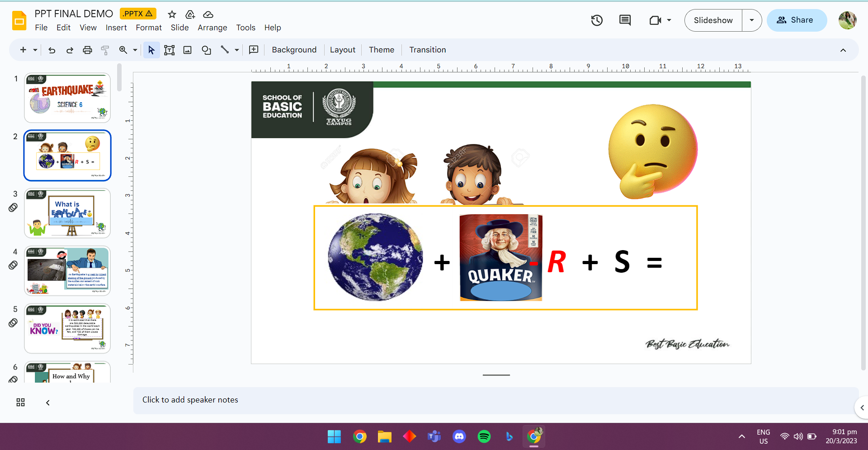Screen dimensions: 868x450
Task: Select the text box tool
Action: (169, 50)
